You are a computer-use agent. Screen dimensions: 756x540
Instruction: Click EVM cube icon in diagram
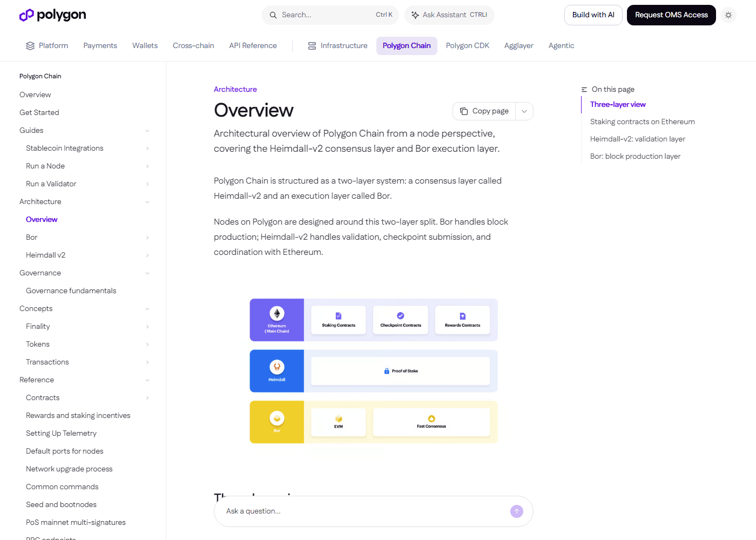pos(339,419)
